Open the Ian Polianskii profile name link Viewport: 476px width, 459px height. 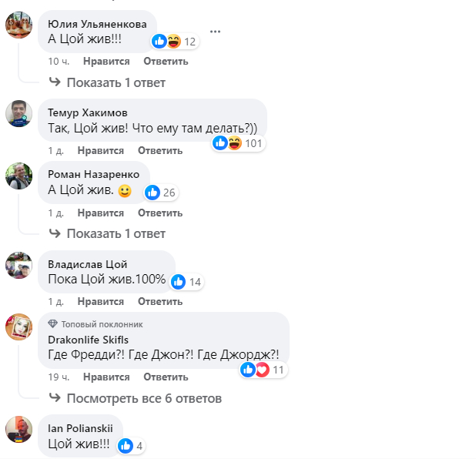tap(80, 428)
